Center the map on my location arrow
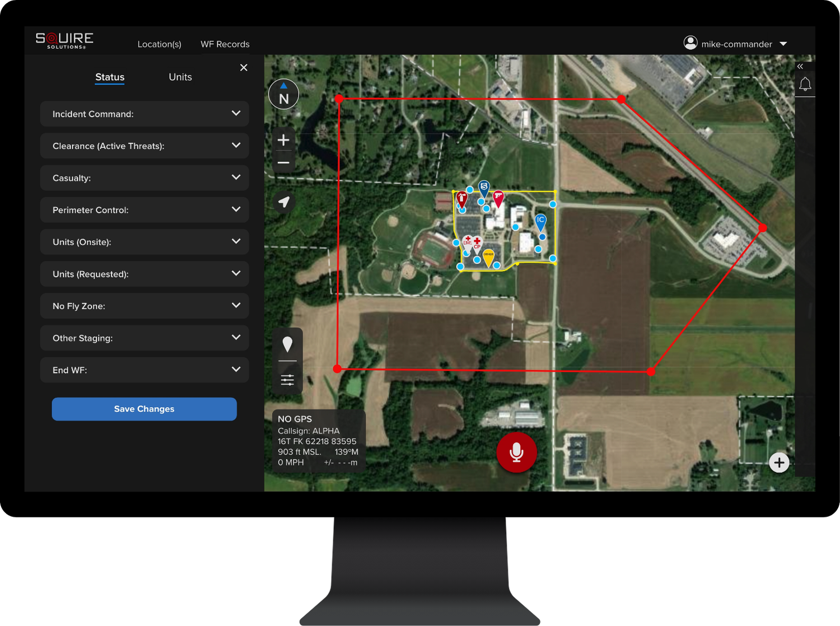The width and height of the screenshot is (840, 626). [x=284, y=202]
